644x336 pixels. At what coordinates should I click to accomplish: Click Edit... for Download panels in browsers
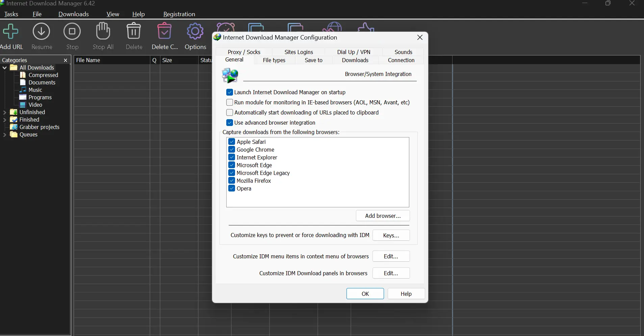[391, 273]
